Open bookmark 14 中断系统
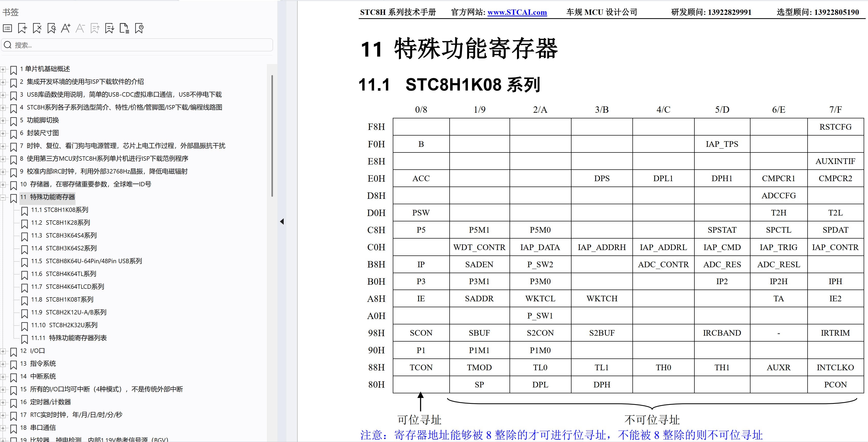 pyautogui.click(x=38, y=376)
